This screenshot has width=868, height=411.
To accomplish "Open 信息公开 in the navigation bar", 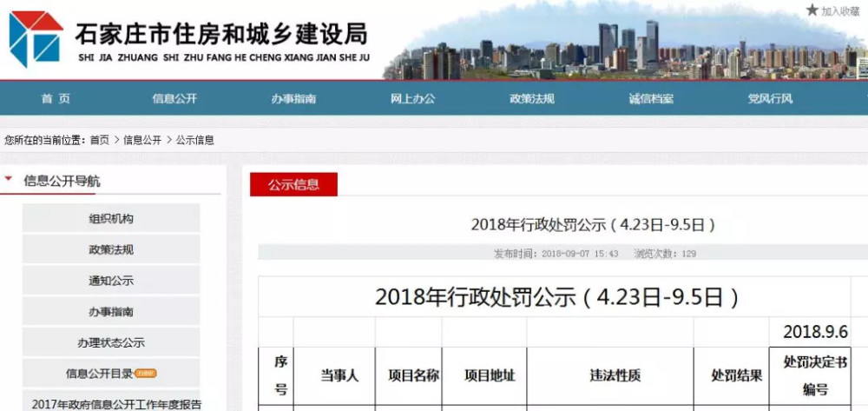I will pyautogui.click(x=175, y=99).
